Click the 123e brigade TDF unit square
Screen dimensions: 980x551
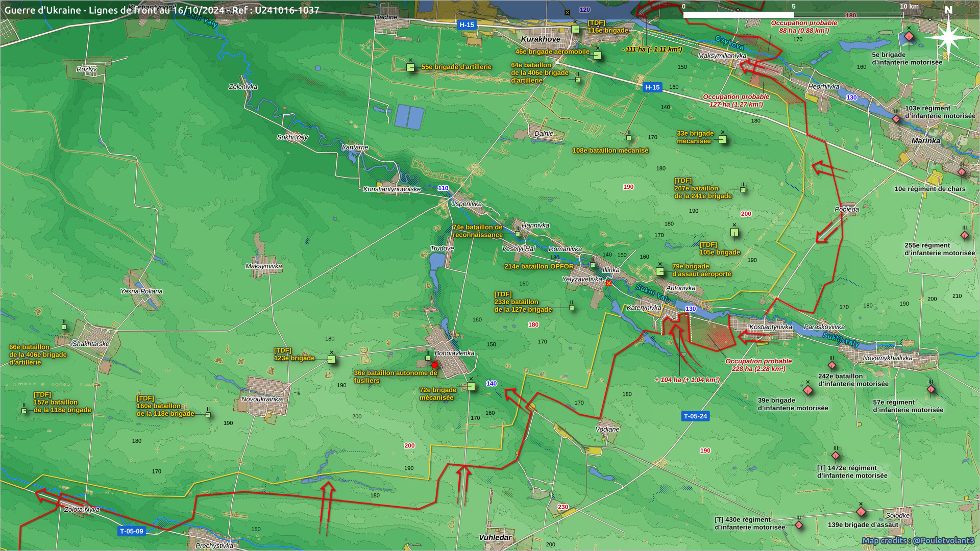coord(332,359)
